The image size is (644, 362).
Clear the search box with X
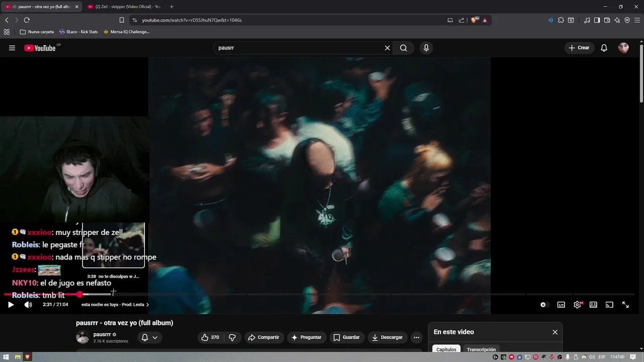click(x=387, y=48)
